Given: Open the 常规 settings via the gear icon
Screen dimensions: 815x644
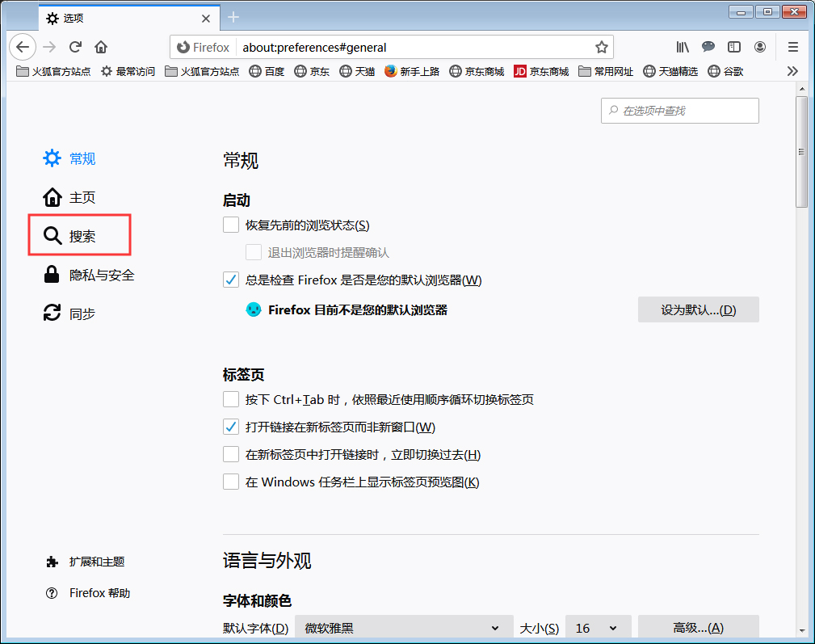Looking at the screenshot, I should point(51,158).
